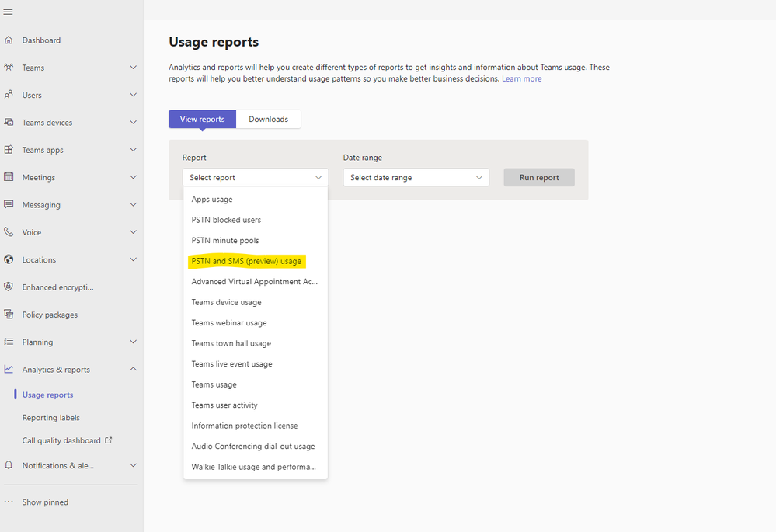This screenshot has width=776, height=532.
Task: Click the Dashboard home icon
Action: (x=9, y=40)
